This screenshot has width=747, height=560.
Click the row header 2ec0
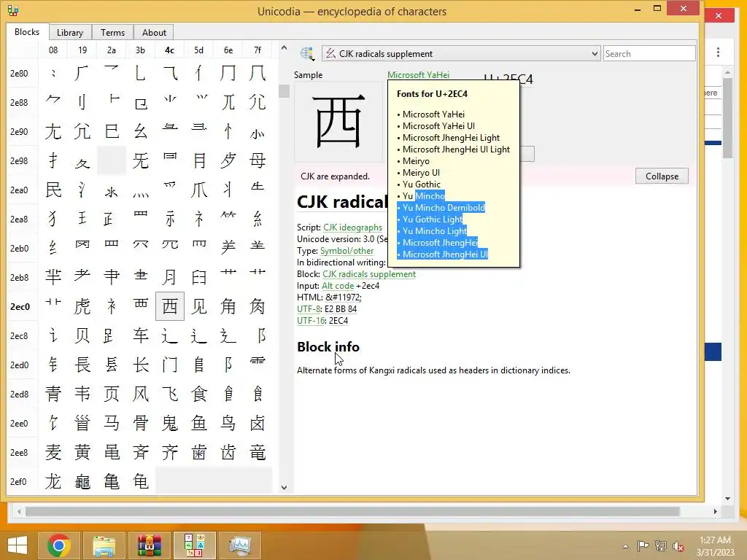coord(20,307)
